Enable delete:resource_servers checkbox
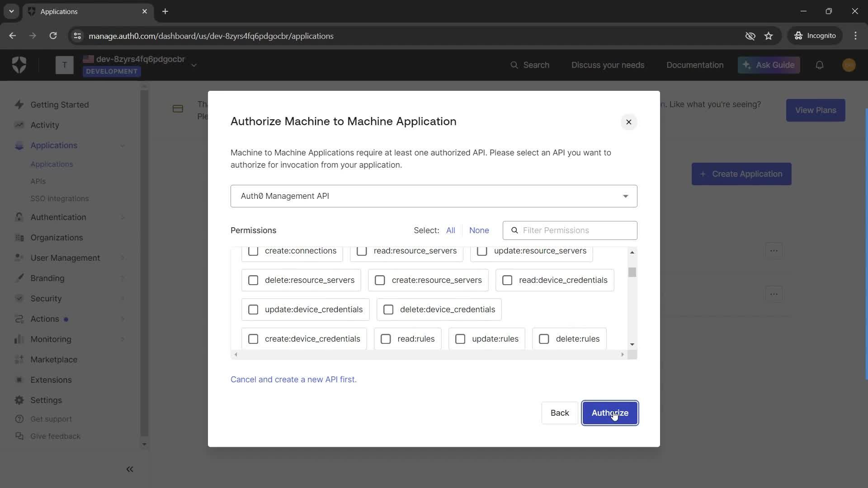 pos(253,280)
